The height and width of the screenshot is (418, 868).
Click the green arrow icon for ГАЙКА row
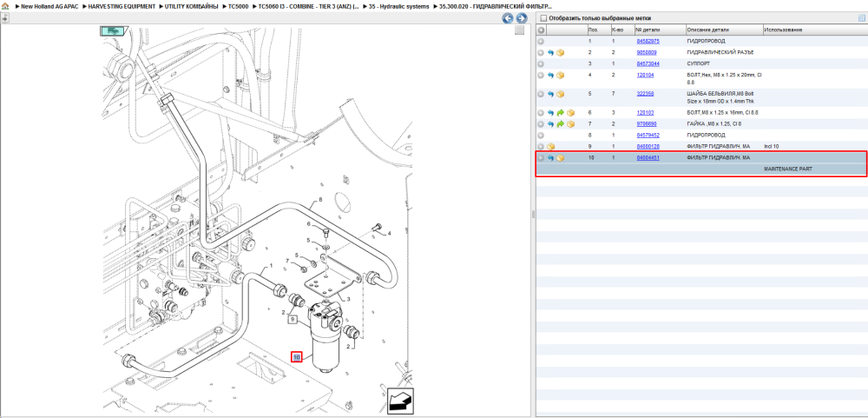click(560, 123)
